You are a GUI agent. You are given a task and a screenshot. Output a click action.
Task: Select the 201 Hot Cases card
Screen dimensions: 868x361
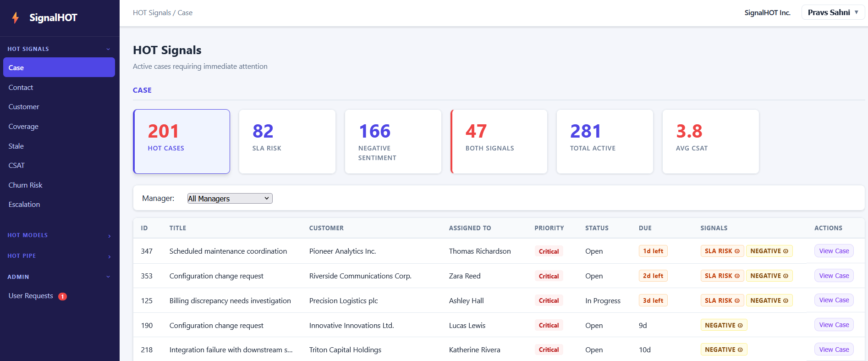point(181,141)
